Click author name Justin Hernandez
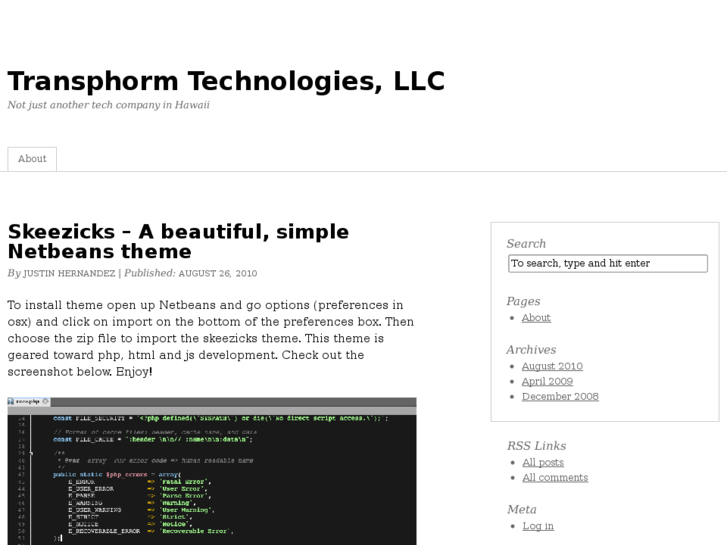The width and height of the screenshot is (727, 545). (69, 273)
